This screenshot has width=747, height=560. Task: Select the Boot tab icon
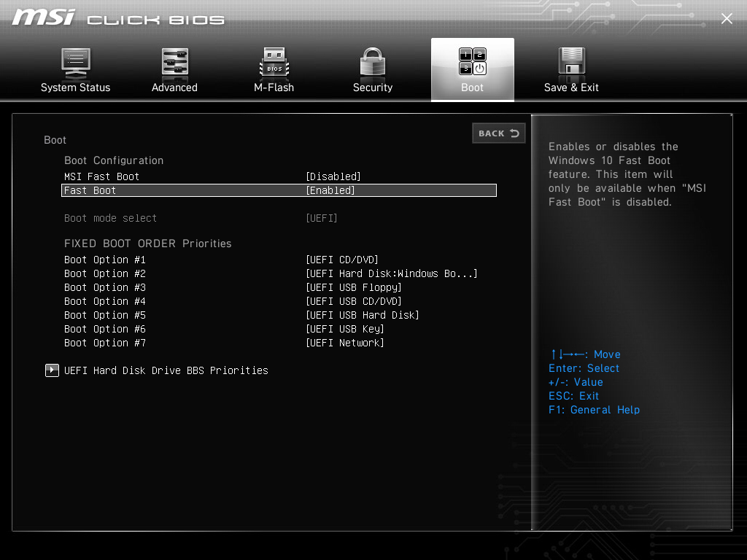point(473,61)
